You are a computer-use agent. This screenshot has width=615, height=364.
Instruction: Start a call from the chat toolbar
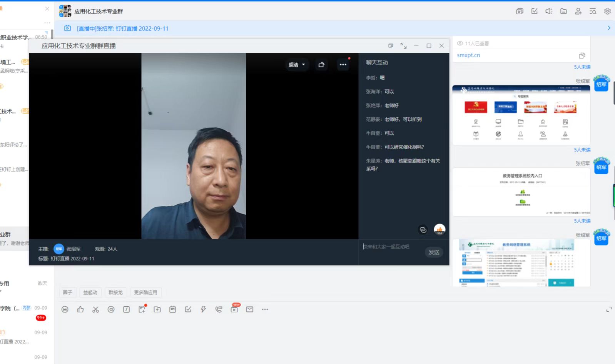pyautogui.click(x=219, y=309)
